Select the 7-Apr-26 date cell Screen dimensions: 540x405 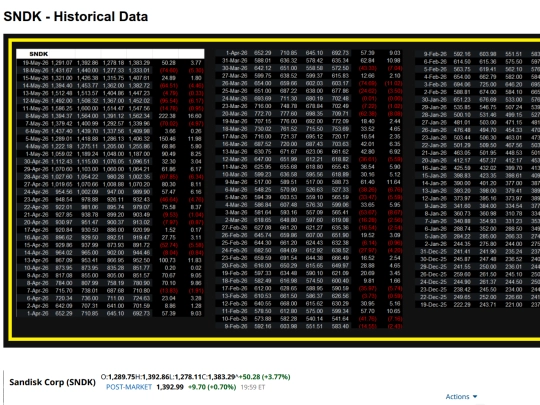(x=37, y=290)
